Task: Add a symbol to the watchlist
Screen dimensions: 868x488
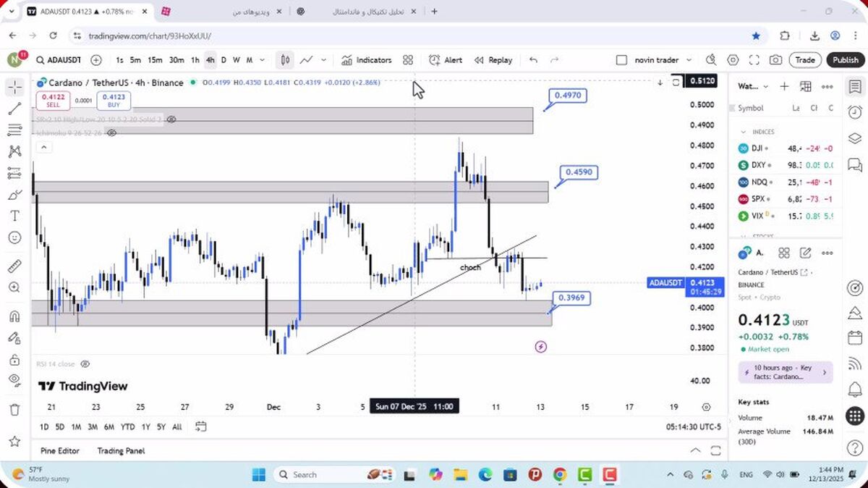Action: coord(784,86)
